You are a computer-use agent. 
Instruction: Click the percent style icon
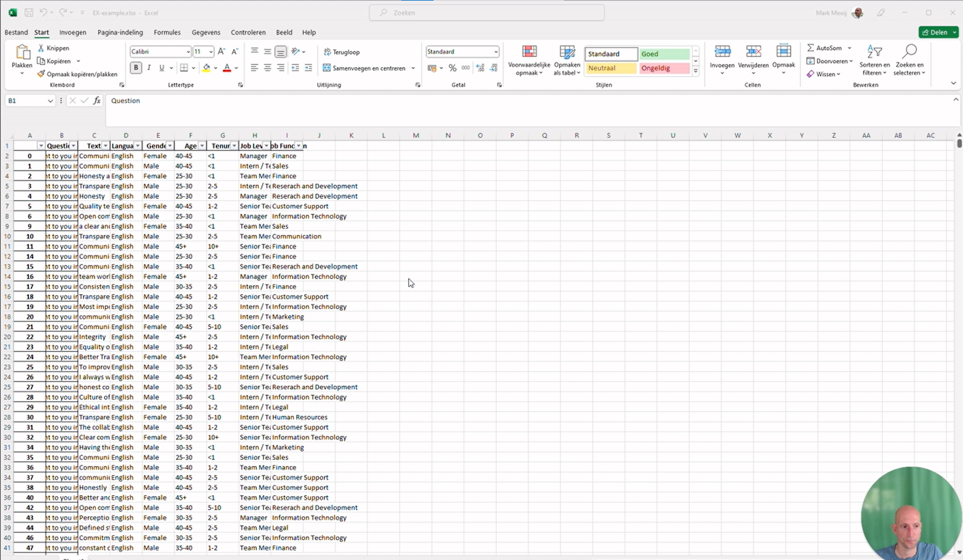pyautogui.click(x=452, y=68)
